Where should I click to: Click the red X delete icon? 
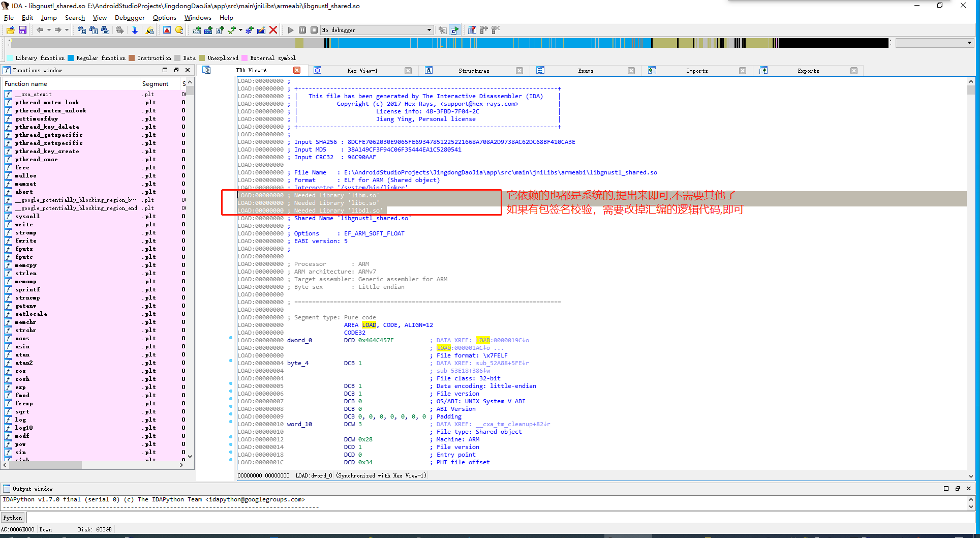tap(273, 30)
